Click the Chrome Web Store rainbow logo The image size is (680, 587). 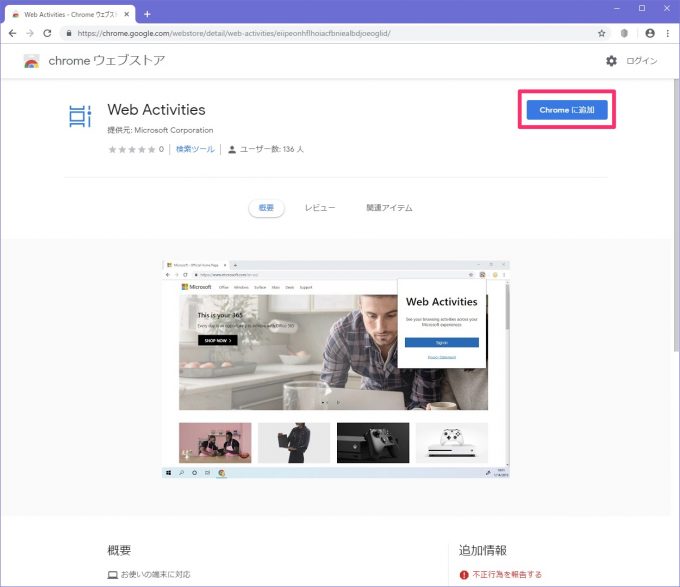click(x=31, y=61)
